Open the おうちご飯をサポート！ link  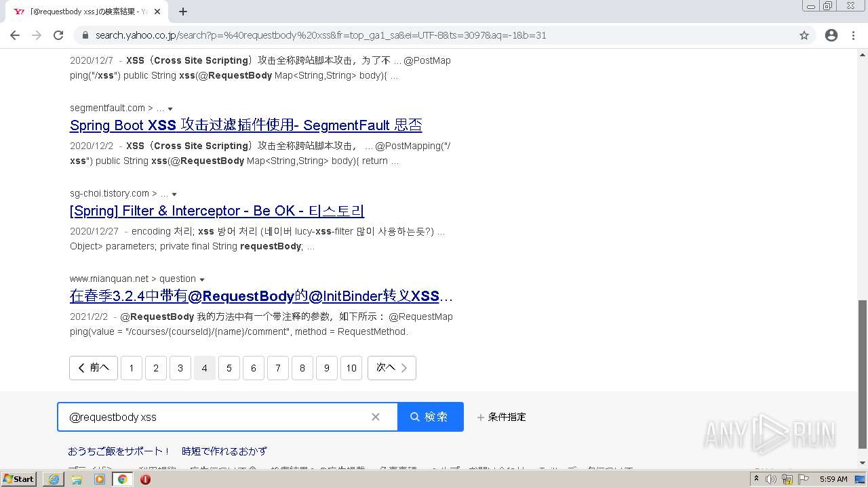(x=119, y=451)
